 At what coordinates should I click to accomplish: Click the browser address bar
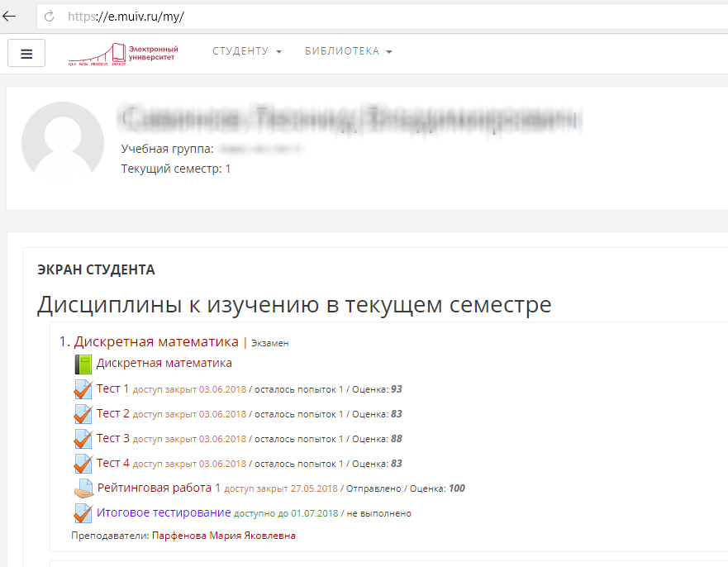tap(248, 14)
